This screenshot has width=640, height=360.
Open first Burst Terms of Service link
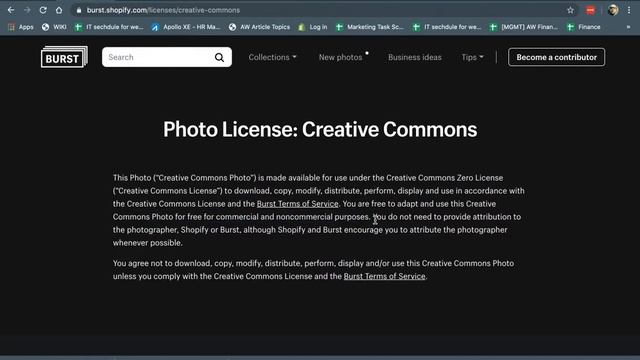coord(298,204)
